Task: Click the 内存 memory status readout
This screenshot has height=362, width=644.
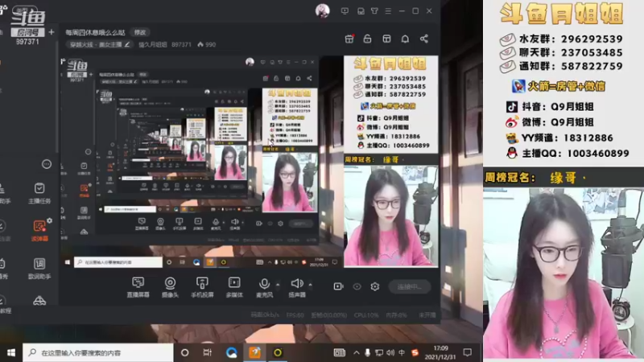Action: pyautogui.click(x=396, y=315)
